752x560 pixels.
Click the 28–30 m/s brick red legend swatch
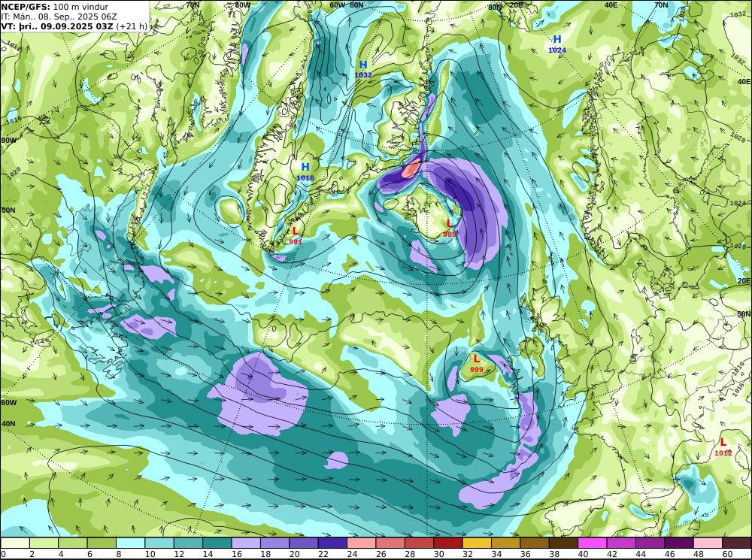(x=419, y=543)
